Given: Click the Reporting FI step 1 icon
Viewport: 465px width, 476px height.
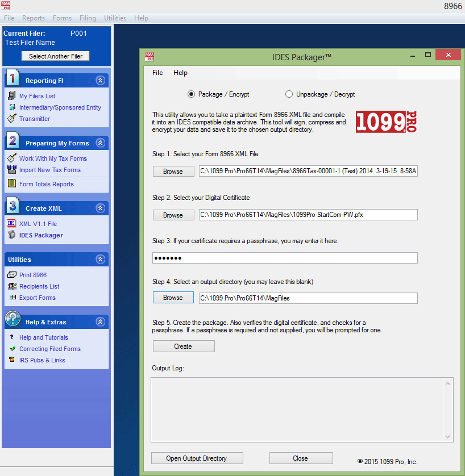Looking at the screenshot, I should click(x=13, y=78).
